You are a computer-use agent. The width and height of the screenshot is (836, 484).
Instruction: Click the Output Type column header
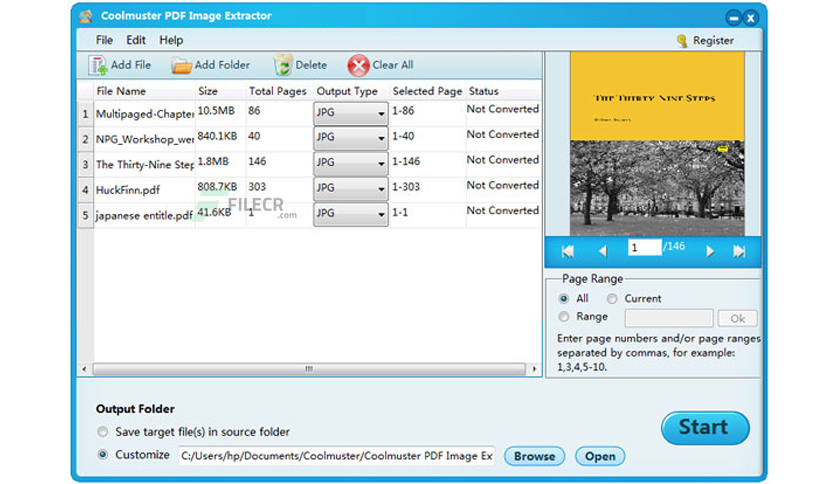[x=347, y=91]
